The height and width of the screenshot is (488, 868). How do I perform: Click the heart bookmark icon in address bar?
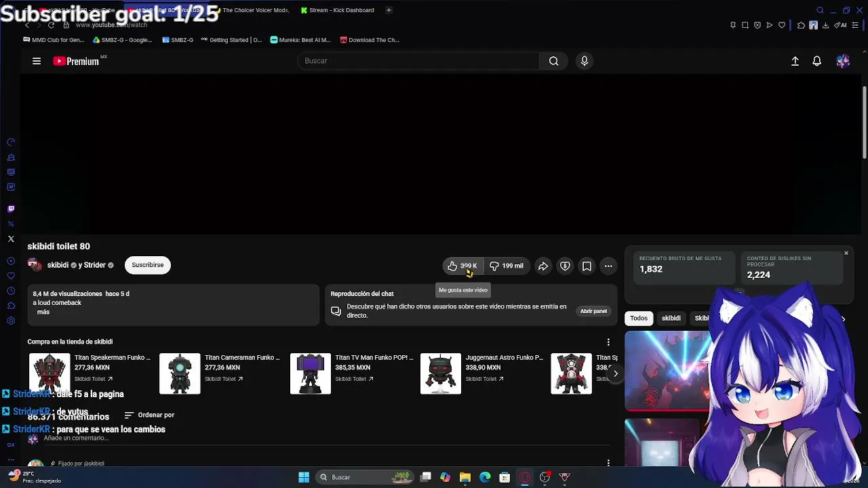[x=782, y=25]
